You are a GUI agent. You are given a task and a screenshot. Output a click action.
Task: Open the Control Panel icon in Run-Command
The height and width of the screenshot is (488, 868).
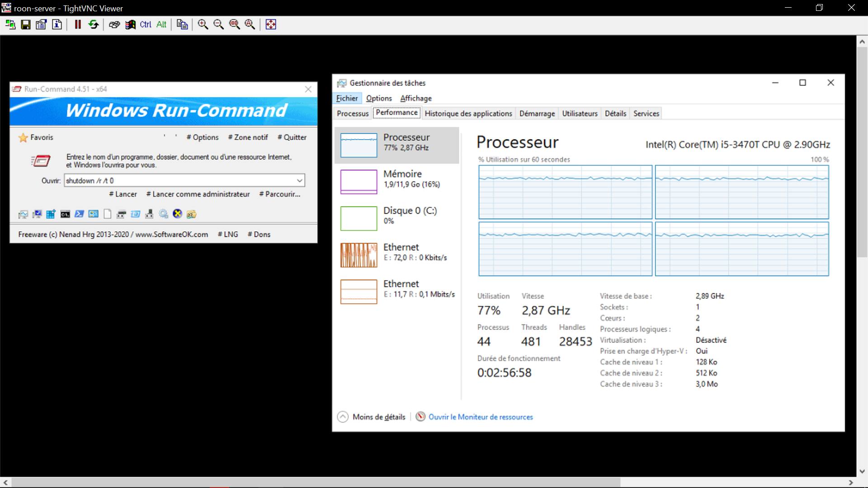(93, 214)
